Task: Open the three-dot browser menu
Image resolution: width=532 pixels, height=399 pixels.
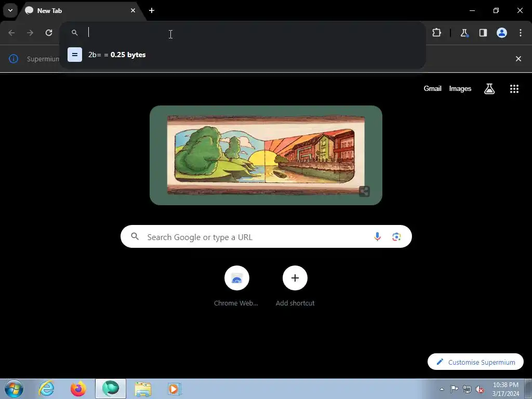Action: [x=521, y=33]
